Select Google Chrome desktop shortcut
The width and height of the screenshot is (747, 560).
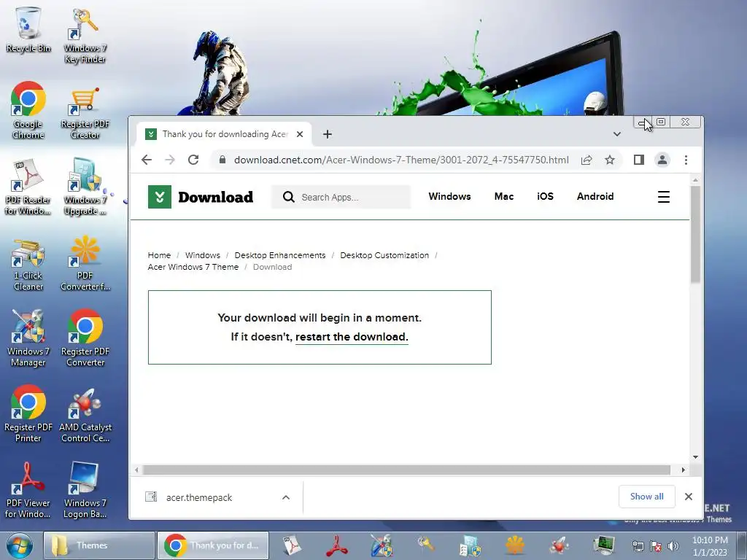28,111
